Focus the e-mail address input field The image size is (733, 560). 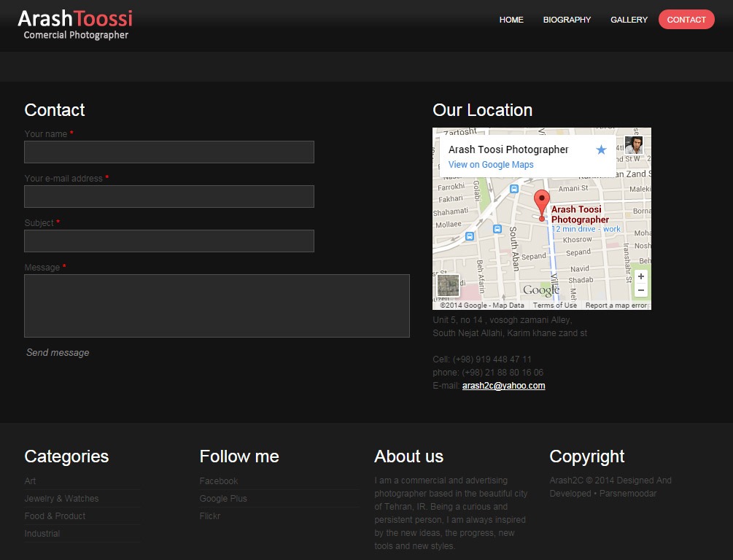(169, 196)
